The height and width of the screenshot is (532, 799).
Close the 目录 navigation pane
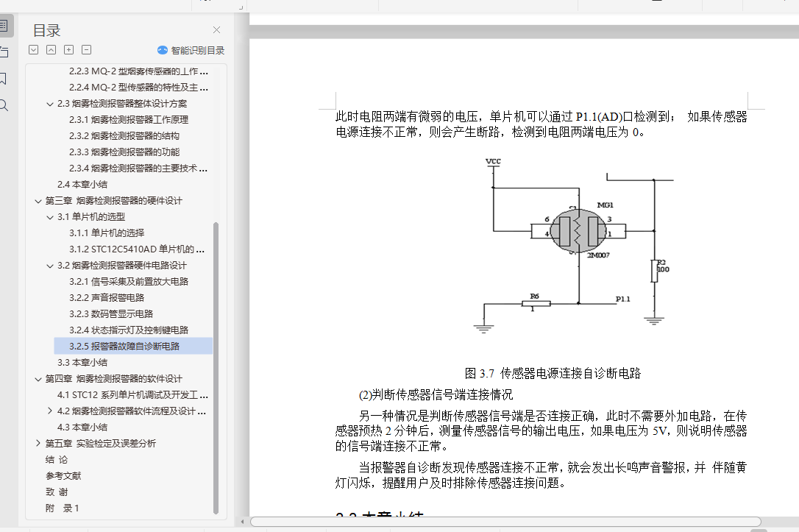[x=216, y=30]
